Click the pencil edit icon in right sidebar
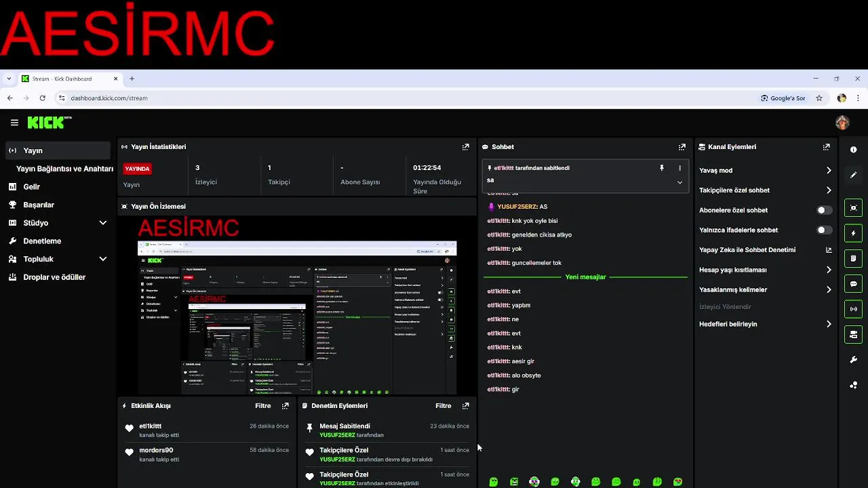868x488 pixels. click(854, 175)
